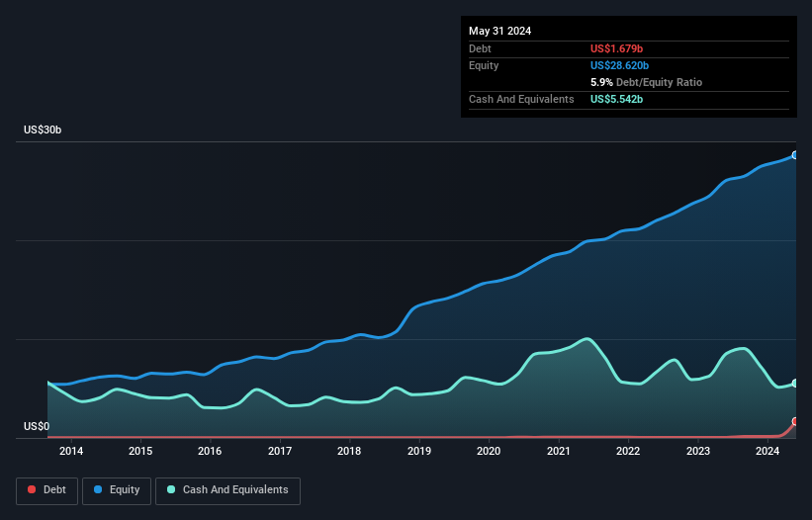Click the teal Cash endpoint marker

click(x=795, y=384)
